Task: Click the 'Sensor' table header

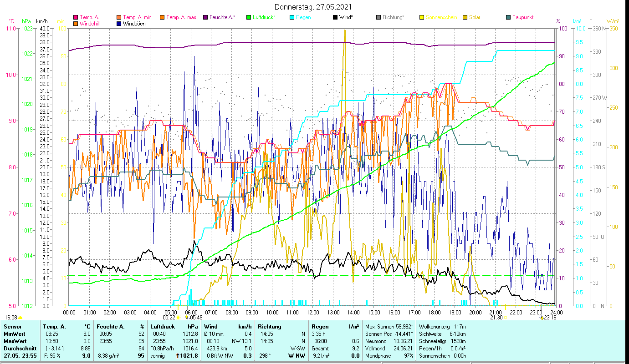Action: 12,327
